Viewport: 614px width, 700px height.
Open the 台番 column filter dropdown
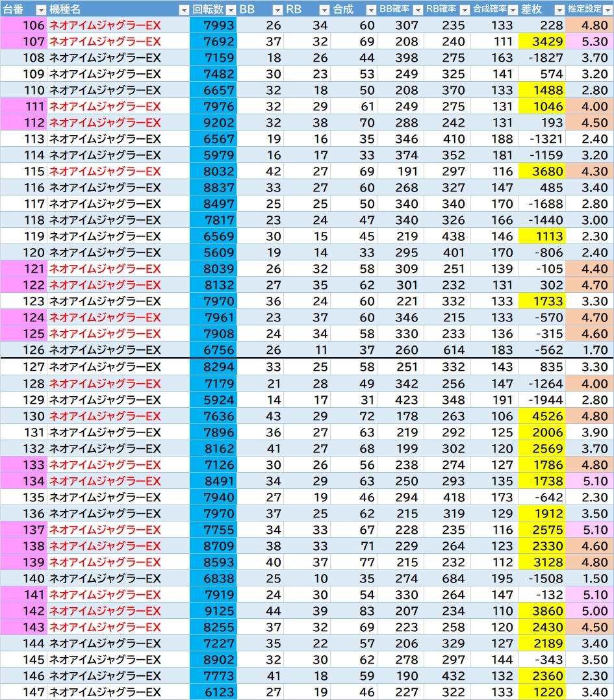(x=40, y=10)
